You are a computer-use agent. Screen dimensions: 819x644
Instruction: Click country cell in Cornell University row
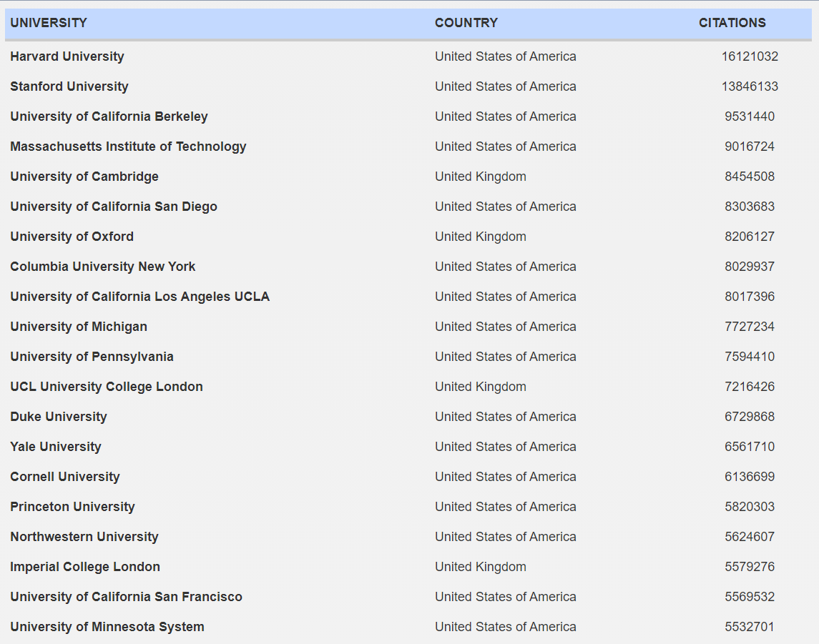pos(506,477)
